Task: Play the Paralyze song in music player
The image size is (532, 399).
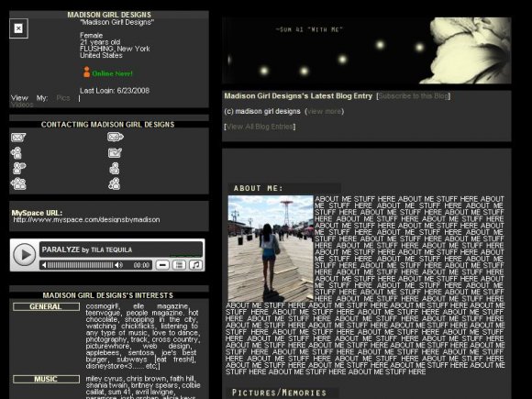Action: [24, 254]
